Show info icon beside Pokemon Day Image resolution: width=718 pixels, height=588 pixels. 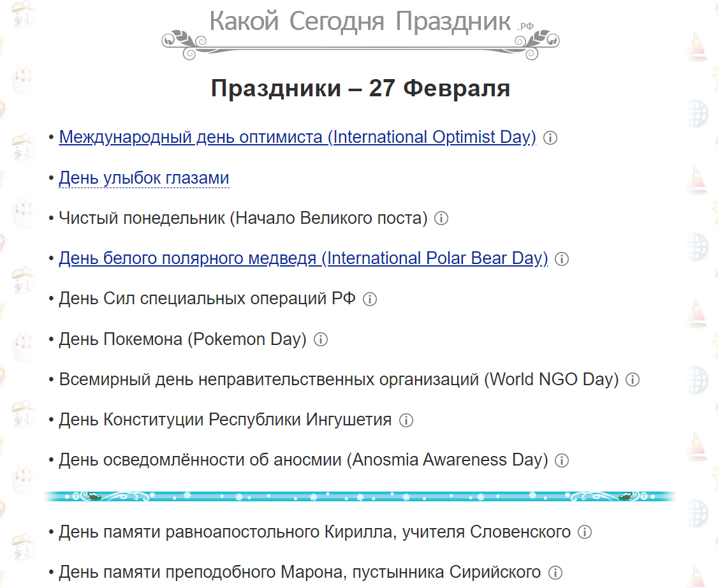[x=321, y=340]
